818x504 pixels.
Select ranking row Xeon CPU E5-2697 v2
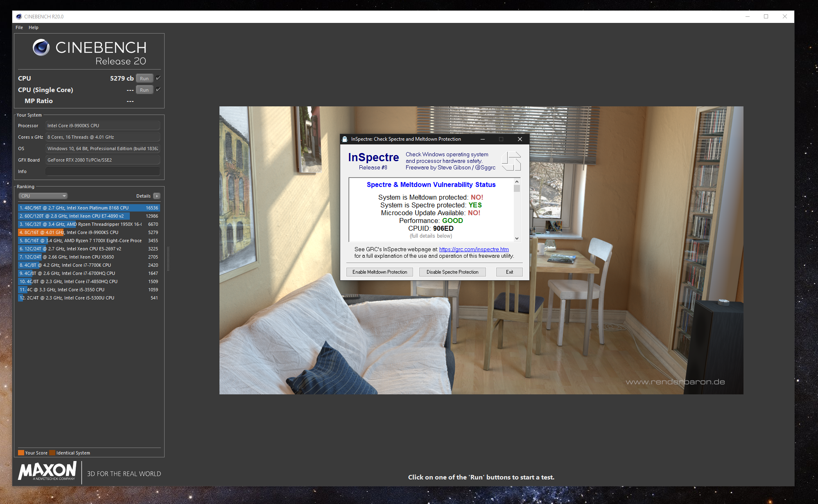(x=89, y=249)
